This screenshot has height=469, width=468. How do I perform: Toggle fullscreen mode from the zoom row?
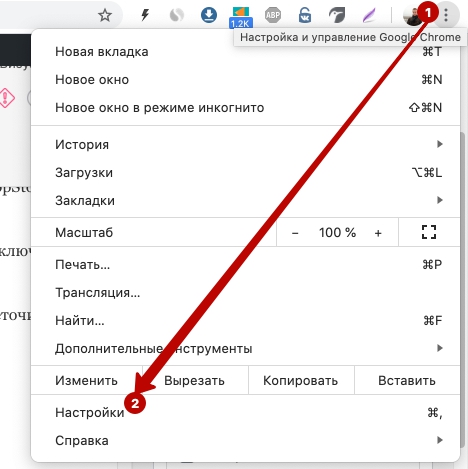(429, 232)
